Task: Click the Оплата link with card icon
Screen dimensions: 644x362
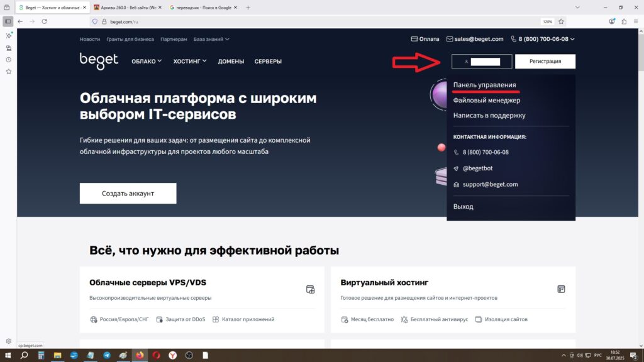Action: 425,39
